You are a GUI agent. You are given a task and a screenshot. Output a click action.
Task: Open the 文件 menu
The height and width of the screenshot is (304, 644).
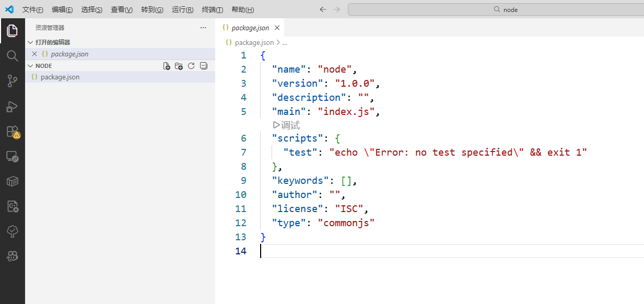(33, 10)
